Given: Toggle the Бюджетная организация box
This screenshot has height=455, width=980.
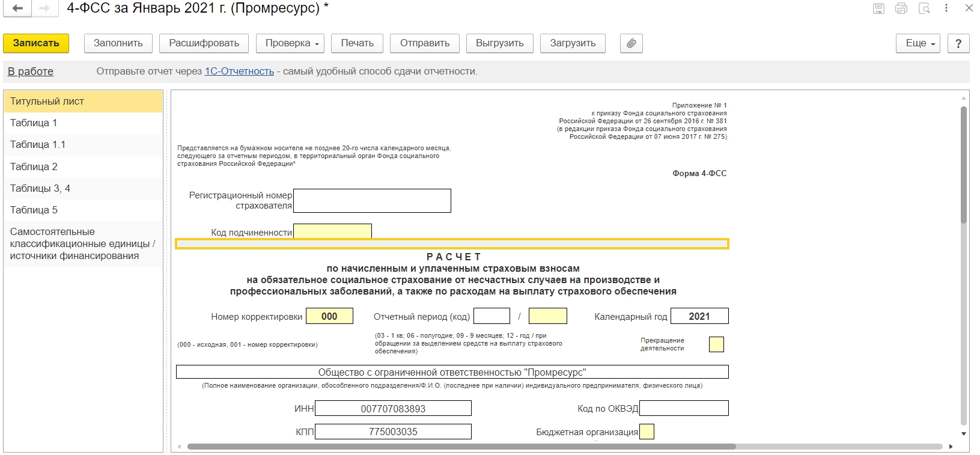Looking at the screenshot, I should pyautogui.click(x=647, y=432).
